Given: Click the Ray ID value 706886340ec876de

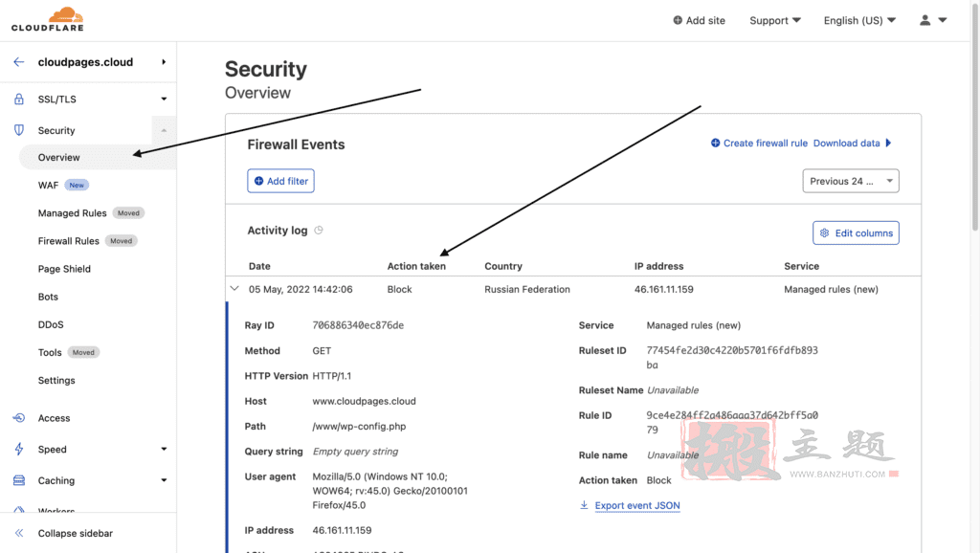Looking at the screenshot, I should [x=358, y=325].
